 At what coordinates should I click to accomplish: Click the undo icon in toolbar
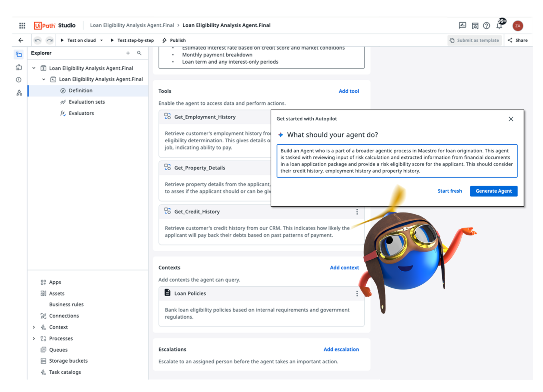tap(37, 40)
